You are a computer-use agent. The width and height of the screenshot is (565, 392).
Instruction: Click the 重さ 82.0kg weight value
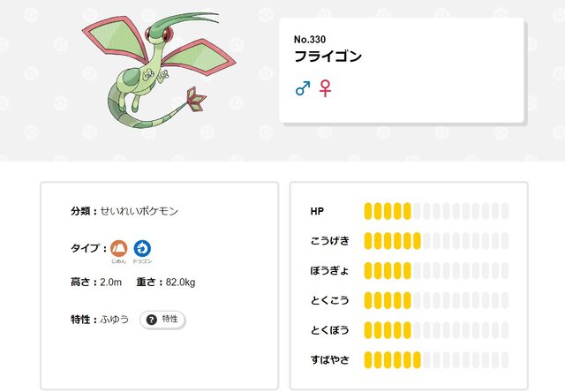(x=180, y=283)
